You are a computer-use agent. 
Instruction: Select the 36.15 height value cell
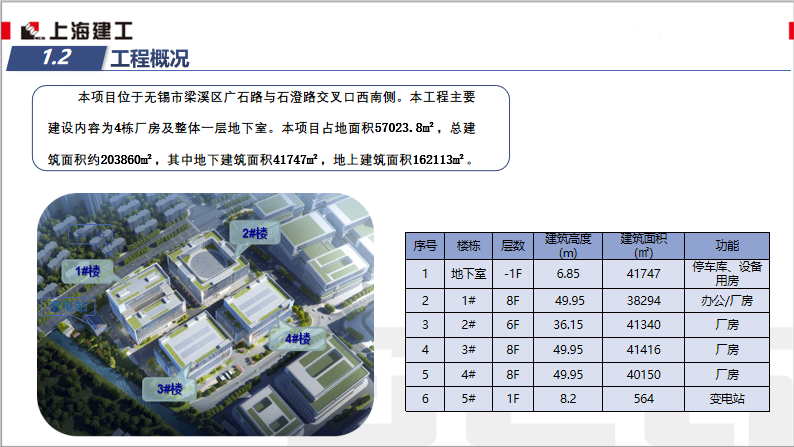(567, 325)
